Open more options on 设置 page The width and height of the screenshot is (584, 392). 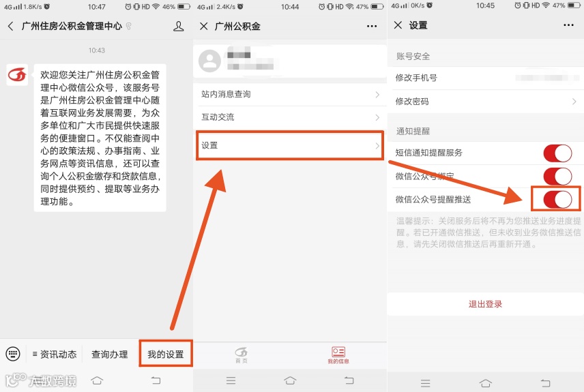pos(568,25)
